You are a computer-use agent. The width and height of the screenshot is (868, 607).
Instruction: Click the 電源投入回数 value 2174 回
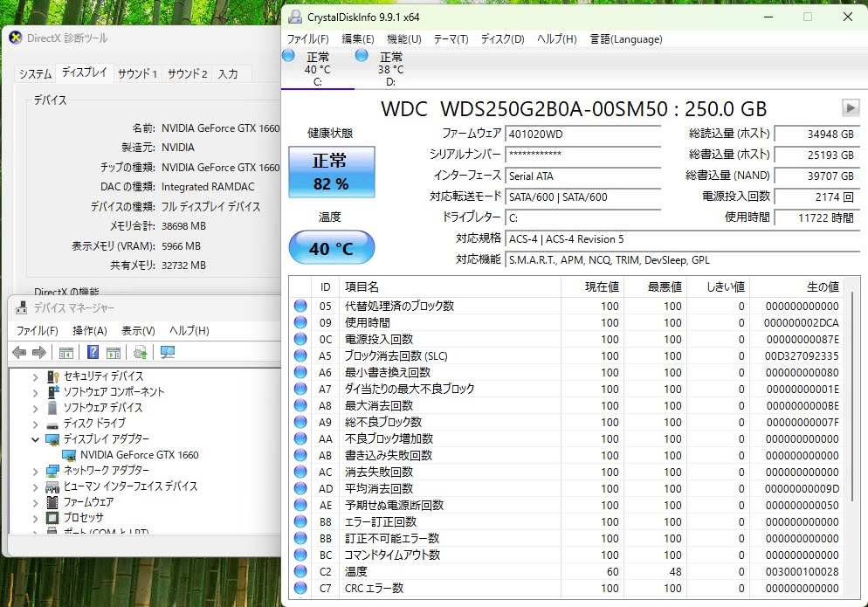coord(816,197)
